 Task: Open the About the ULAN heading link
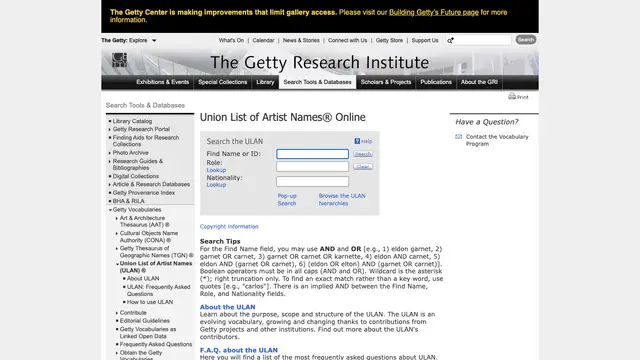[x=227, y=307]
